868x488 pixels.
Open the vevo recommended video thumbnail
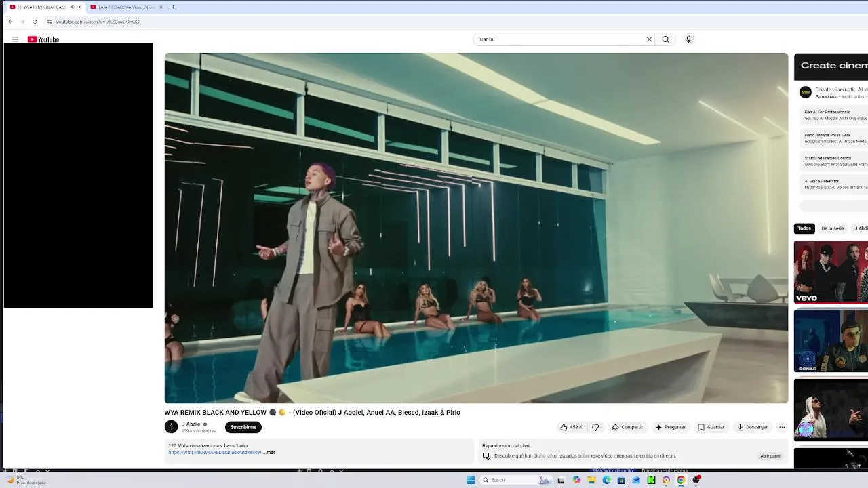[831, 272]
